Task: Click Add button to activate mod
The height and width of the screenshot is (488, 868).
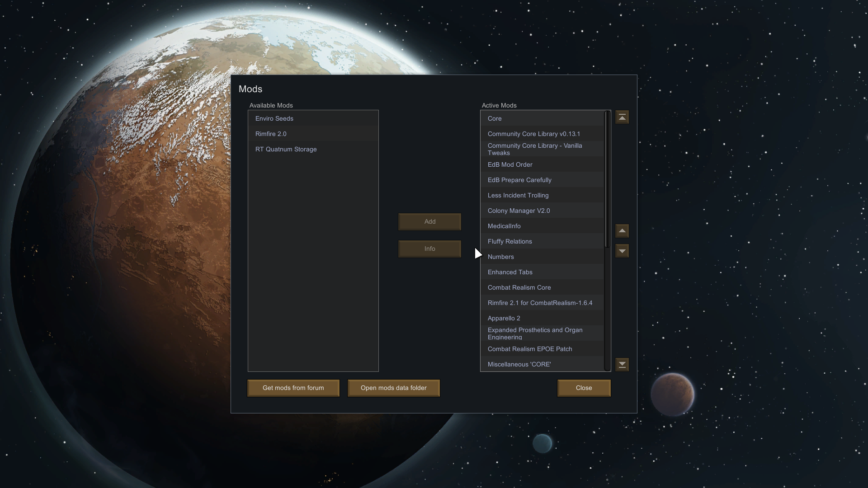Action: tap(430, 222)
